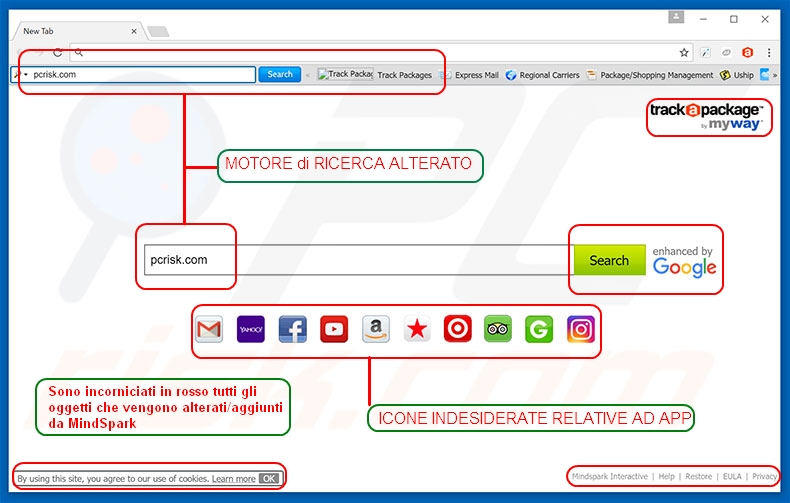Open the Instagram shortcut icon
790x503 pixels.
[580, 329]
